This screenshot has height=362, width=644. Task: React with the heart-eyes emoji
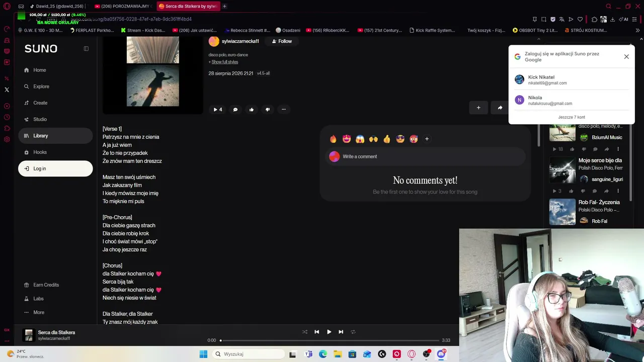[x=347, y=139]
